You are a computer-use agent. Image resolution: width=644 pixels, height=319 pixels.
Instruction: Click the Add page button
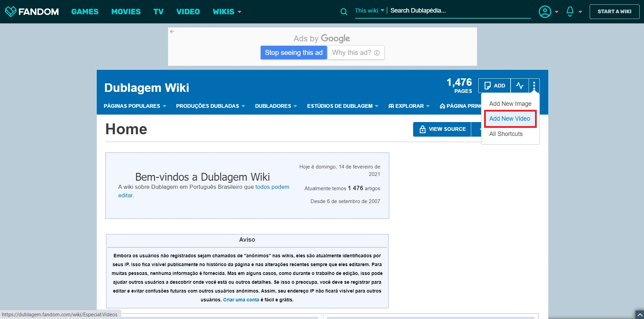(x=495, y=85)
